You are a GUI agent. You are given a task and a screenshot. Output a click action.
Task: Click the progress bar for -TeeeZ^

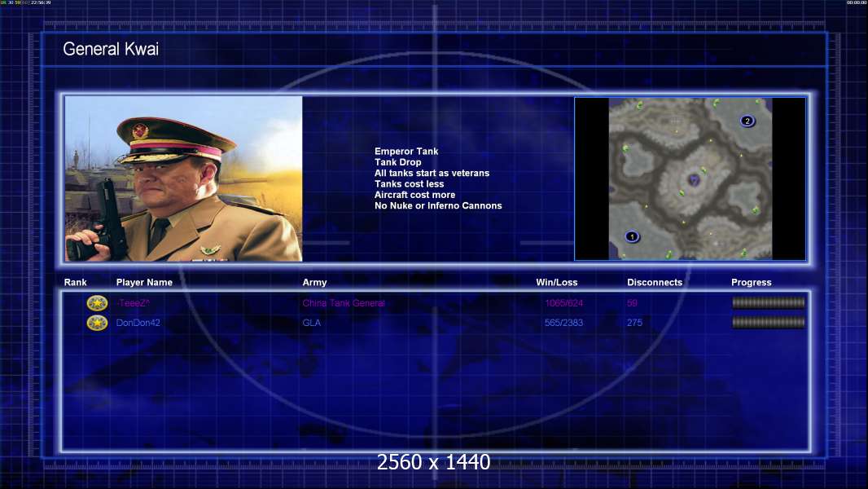[769, 302]
